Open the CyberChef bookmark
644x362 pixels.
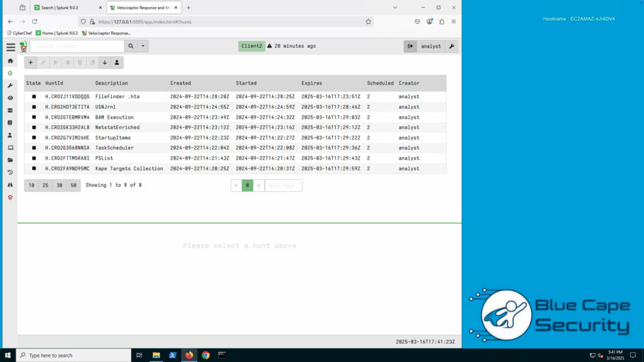click(x=19, y=33)
